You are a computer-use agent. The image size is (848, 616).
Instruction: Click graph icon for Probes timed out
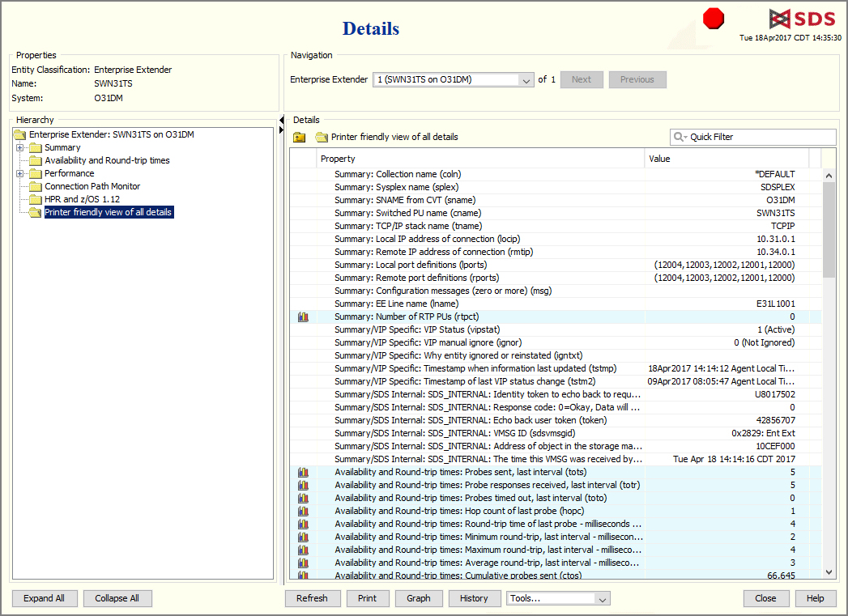303,498
